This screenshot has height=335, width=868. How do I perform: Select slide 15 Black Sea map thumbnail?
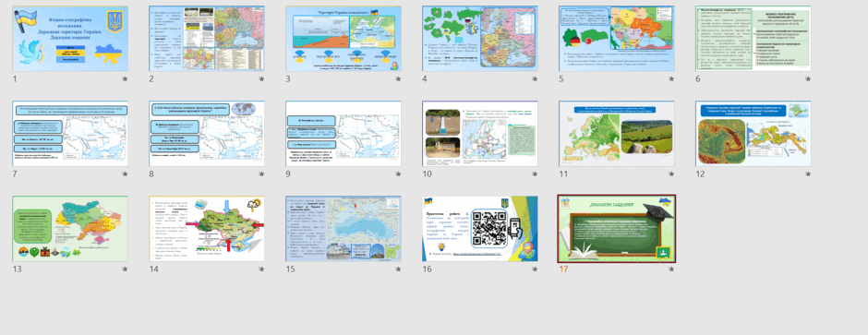(x=344, y=229)
